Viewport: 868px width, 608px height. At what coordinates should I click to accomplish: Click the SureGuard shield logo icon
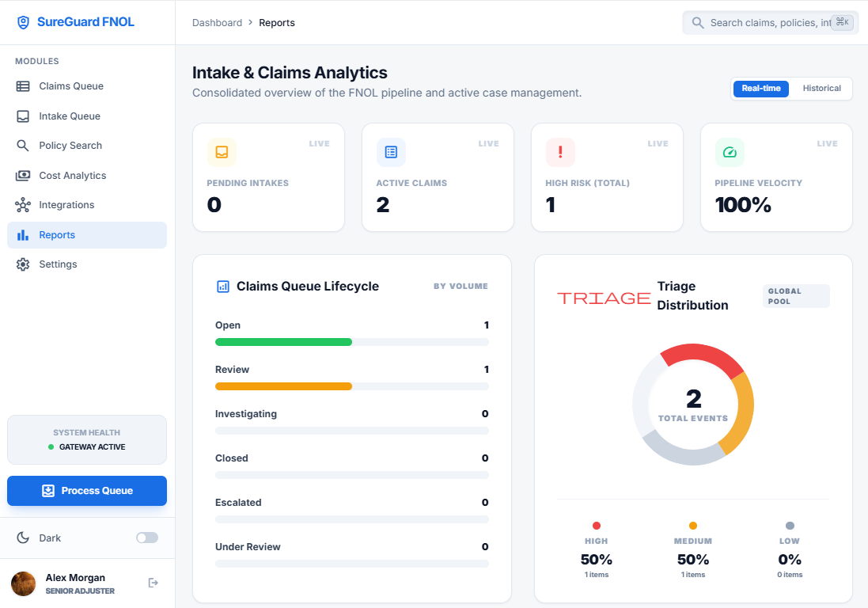(x=24, y=22)
